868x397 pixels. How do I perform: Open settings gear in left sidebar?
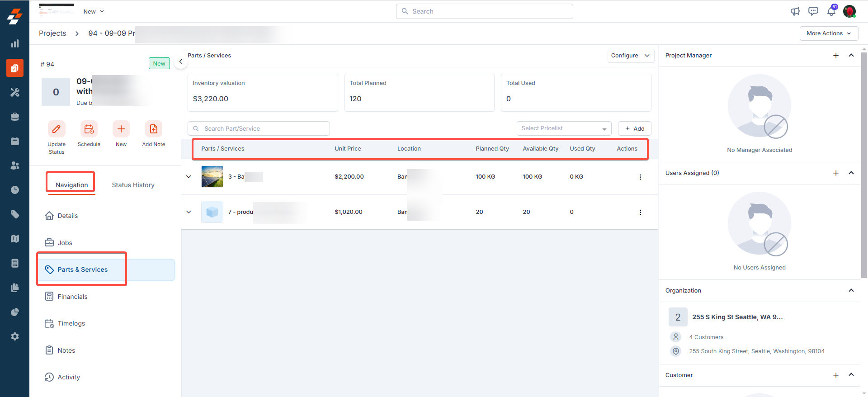[x=15, y=336]
